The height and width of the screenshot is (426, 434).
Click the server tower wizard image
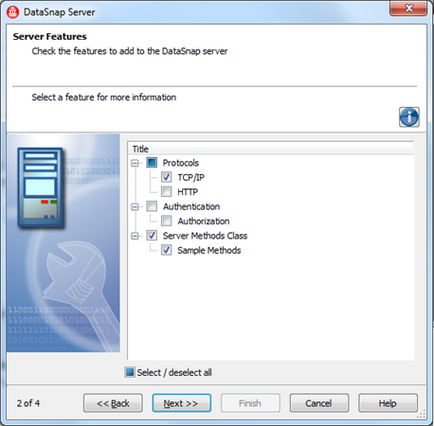pos(40,188)
